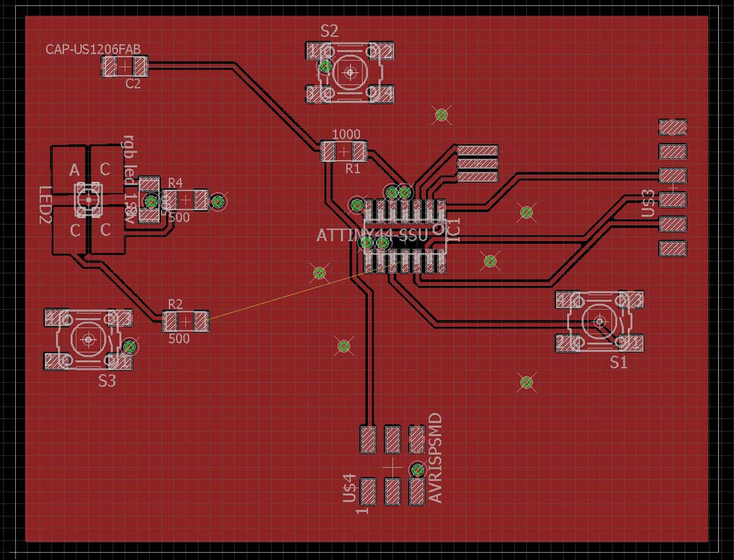Select the via beside S3's lower right pad
The image size is (734, 560).
(130, 347)
